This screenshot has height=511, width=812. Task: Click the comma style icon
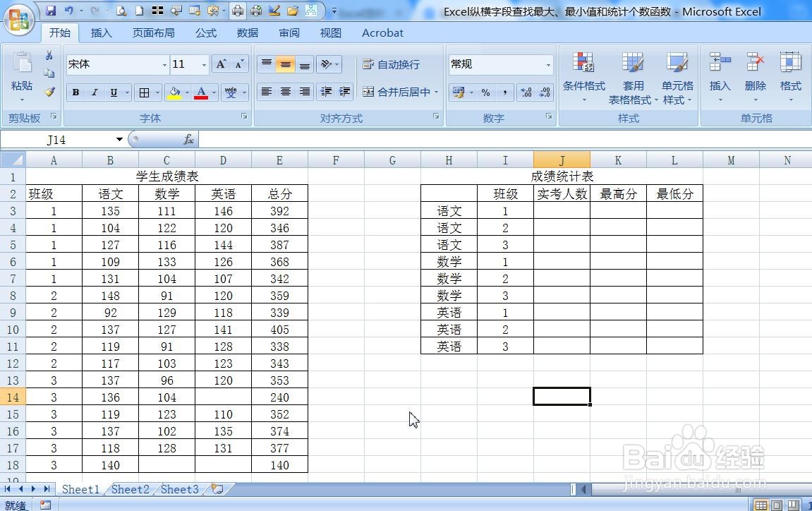coord(505,92)
